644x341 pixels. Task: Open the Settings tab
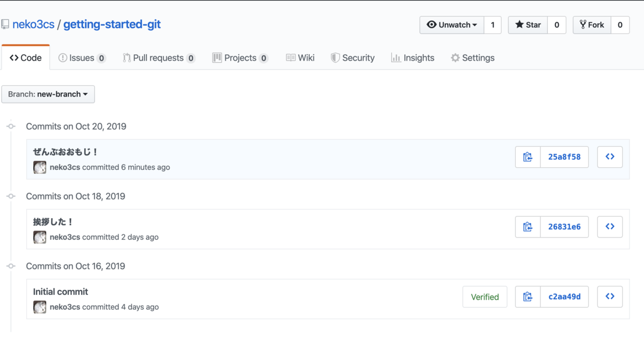[472, 57]
